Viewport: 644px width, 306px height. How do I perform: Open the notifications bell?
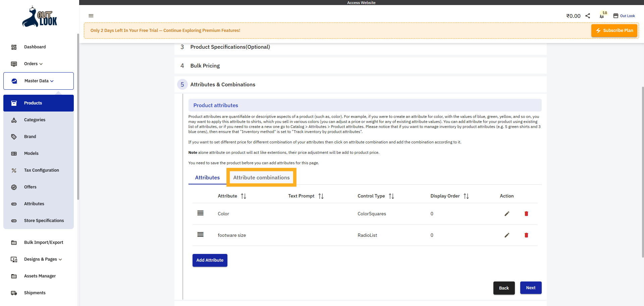(x=602, y=16)
